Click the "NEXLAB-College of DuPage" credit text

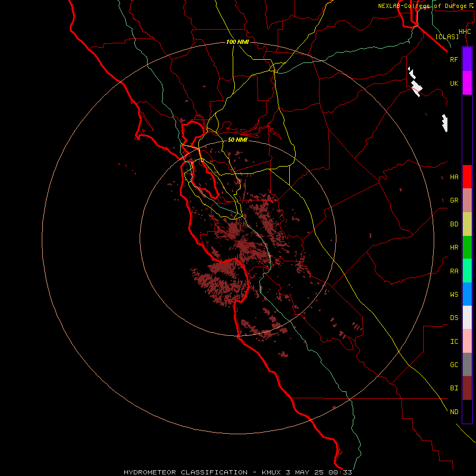click(x=422, y=6)
